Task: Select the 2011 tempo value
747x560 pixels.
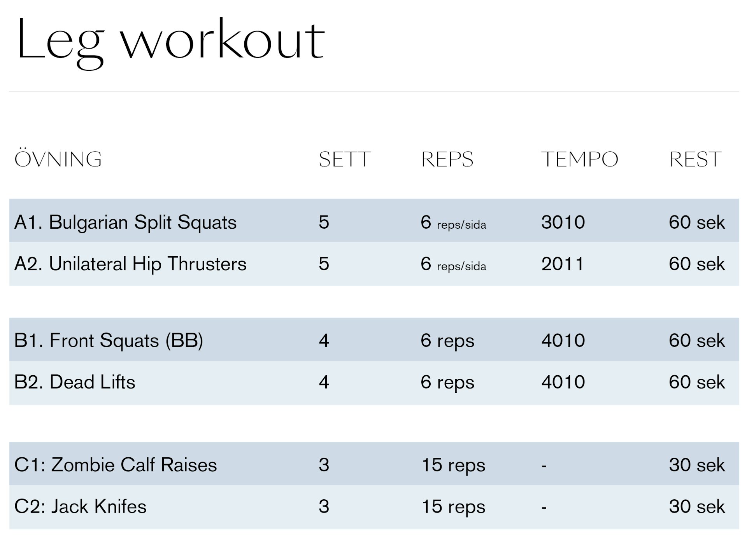Action: pyautogui.click(x=563, y=264)
